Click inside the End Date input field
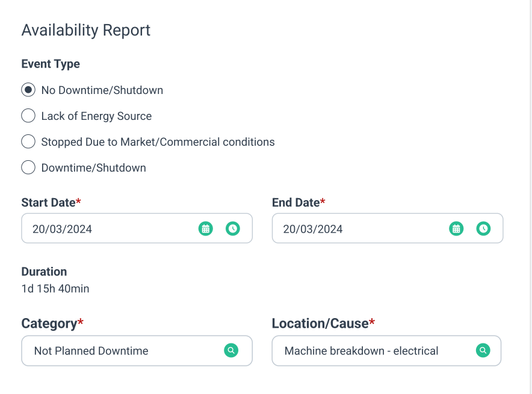This screenshot has height=394, width=532. pyautogui.click(x=361, y=228)
